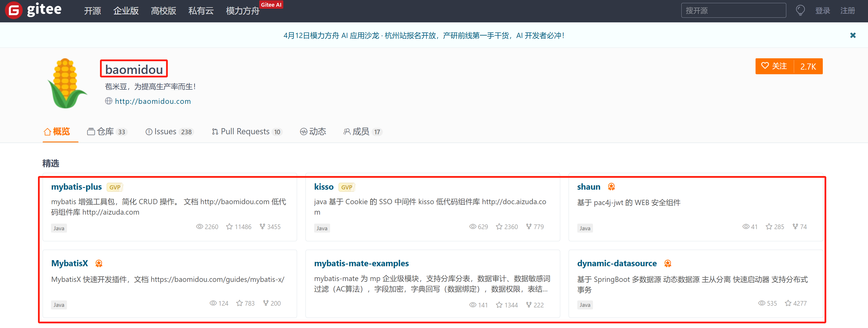The height and width of the screenshot is (328, 868).
Task: Click the Gitee logo icon
Action: click(x=14, y=10)
